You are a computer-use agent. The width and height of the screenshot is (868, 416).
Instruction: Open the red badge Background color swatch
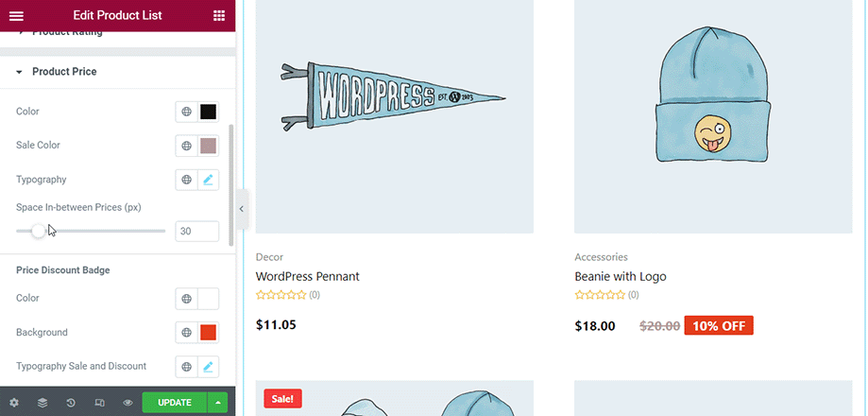tap(208, 333)
